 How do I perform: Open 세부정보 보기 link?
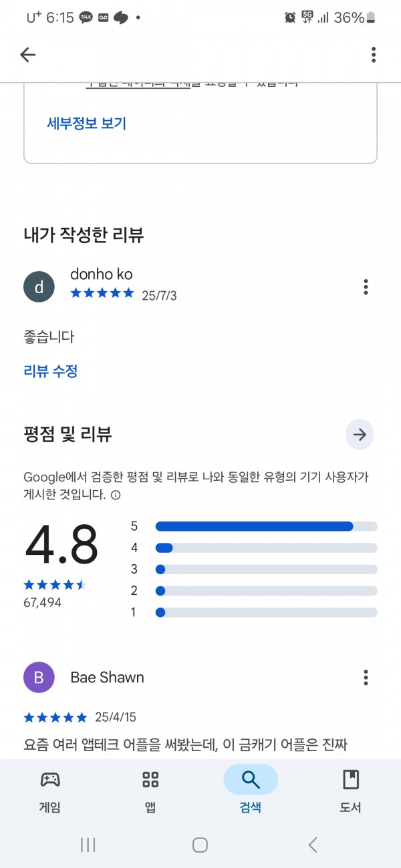(86, 124)
